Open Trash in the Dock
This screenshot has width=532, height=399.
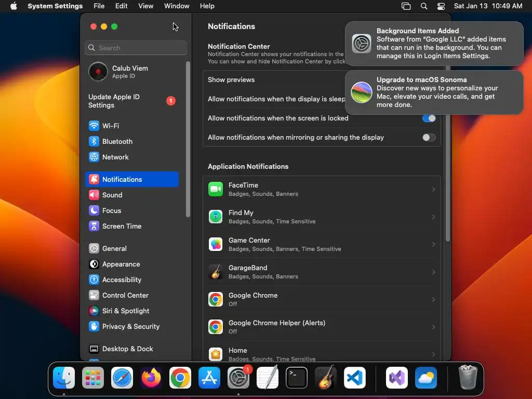pyautogui.click(x=468, y=378)
